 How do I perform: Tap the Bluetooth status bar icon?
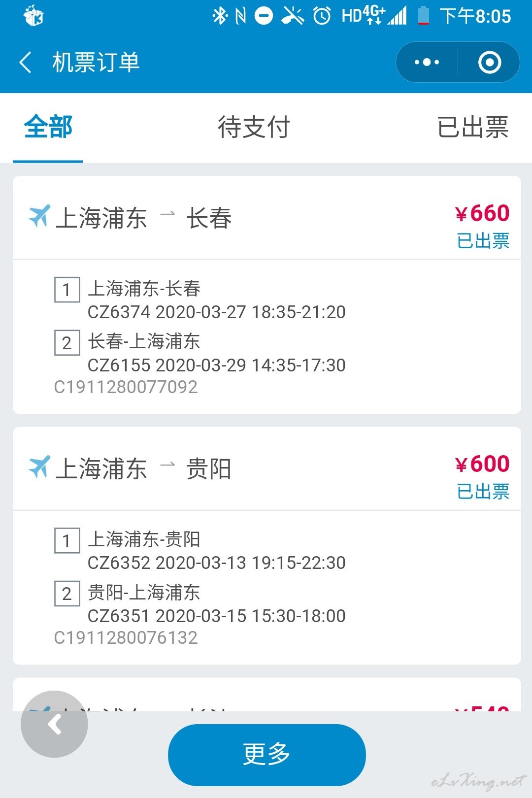point(219,16)
